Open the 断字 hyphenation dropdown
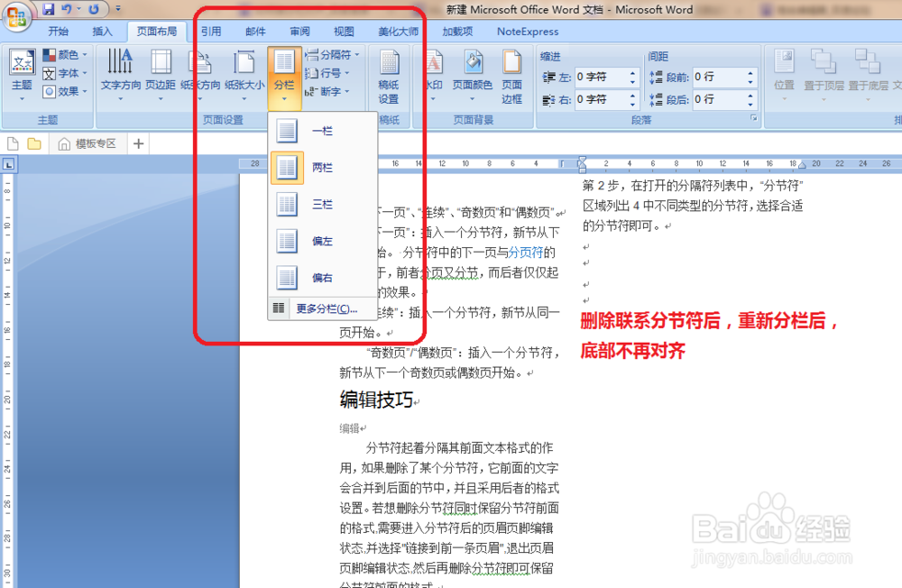Image resolution: width=902 pixels, height=588 pixels. (327, 91)
